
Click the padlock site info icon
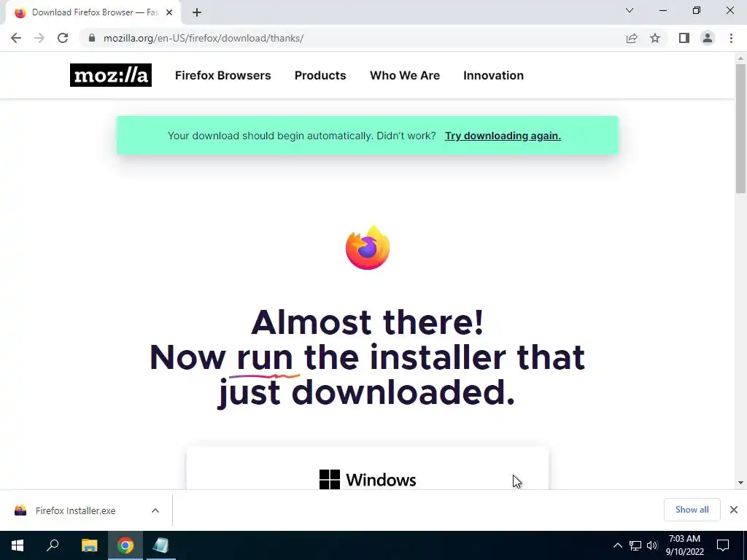92,38
